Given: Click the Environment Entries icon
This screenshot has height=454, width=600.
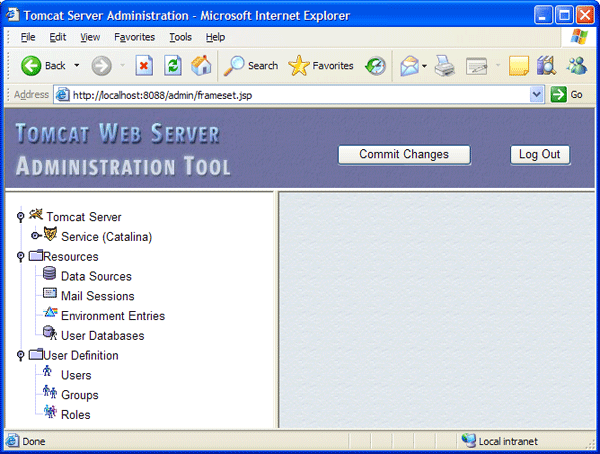Looking at the screenshot, I should [50, 314].
